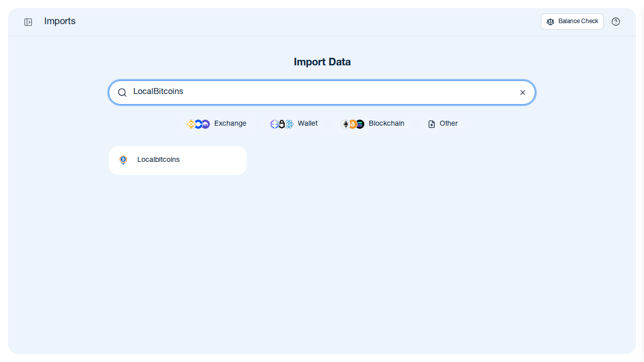
Task: Click the Balance Check button
Action: pos(572,22)
